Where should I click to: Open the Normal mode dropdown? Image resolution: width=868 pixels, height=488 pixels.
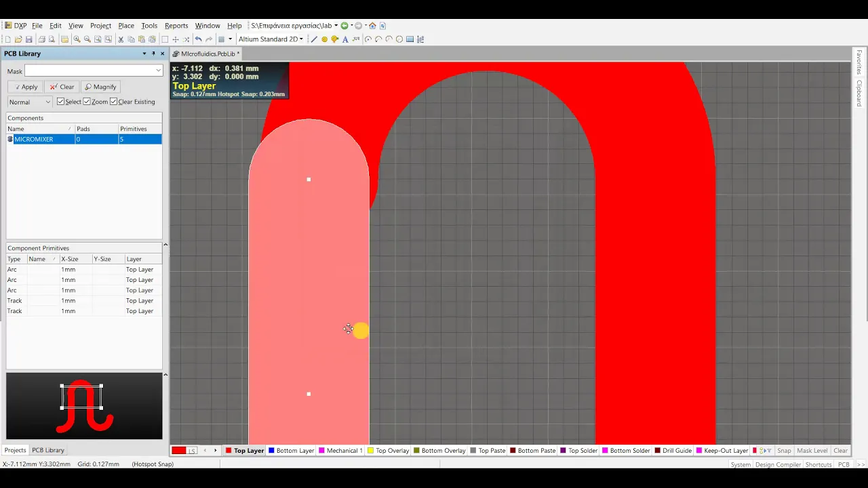point(47,102)
